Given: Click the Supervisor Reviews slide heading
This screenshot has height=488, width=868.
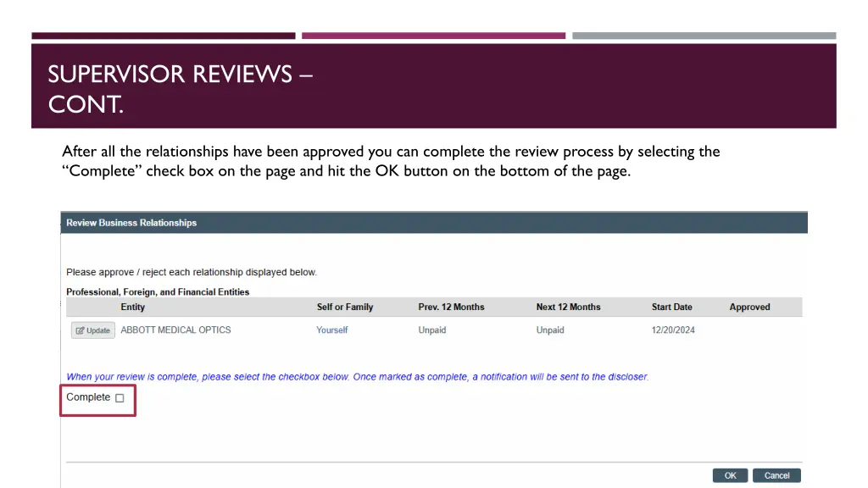Looking at the screenshot, I should click(180, 89).
